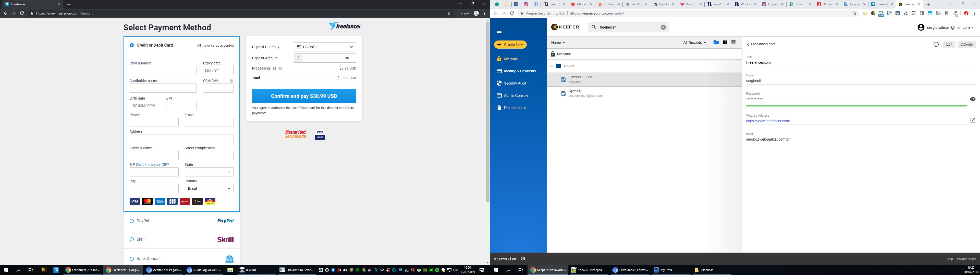Clear the freelancer search with the X icon

[663, 27]
